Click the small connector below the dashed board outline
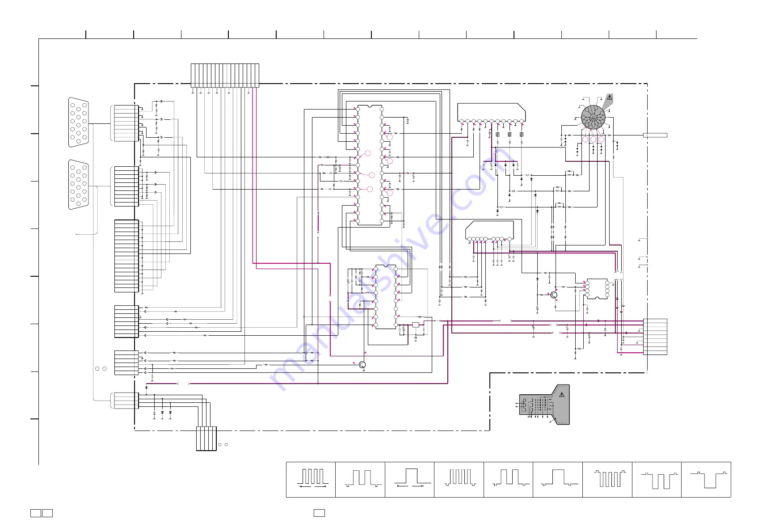 click(x=206, y=439)
